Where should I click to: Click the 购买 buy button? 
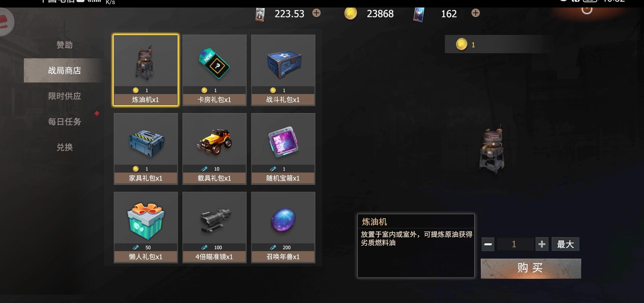pos(531,268)
